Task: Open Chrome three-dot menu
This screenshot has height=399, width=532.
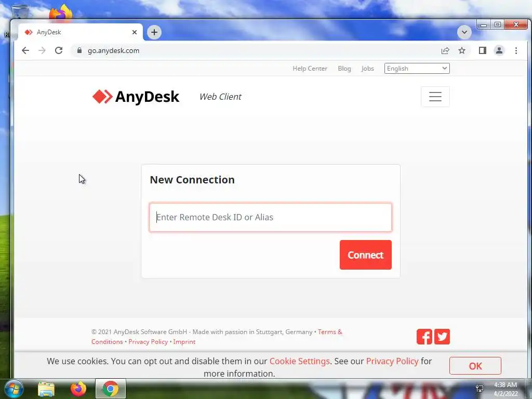Action: point(516,50)
